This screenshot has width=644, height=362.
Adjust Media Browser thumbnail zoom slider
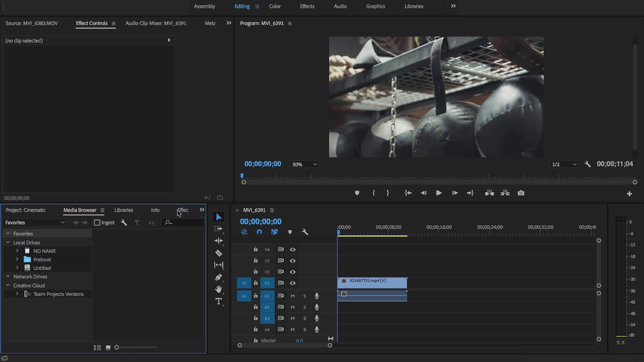pyautogui.click(x=117, y=347)
